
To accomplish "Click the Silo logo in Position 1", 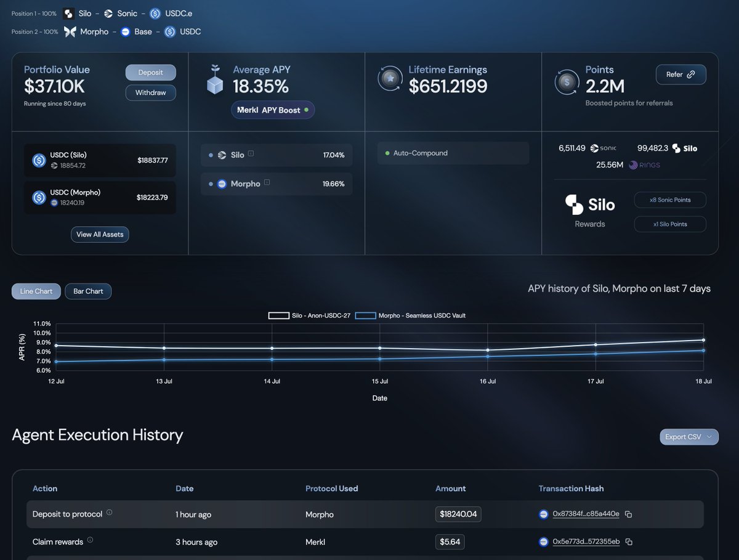I will [69, 14].
